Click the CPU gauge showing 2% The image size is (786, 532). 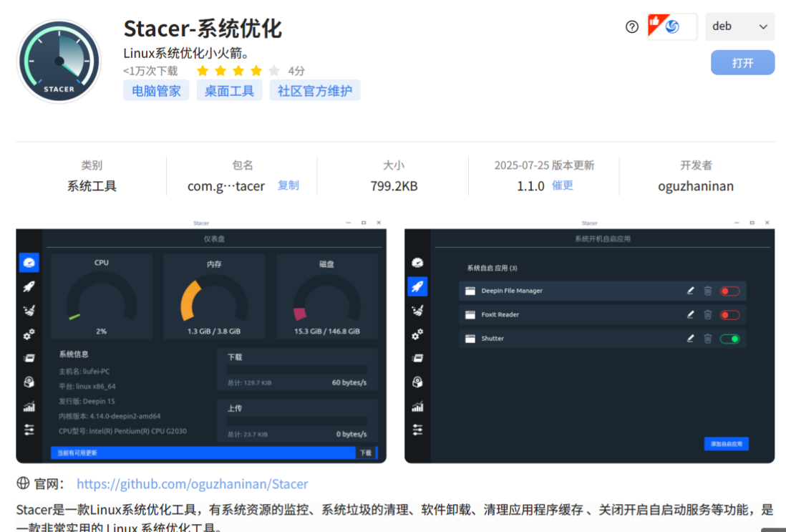(x=101, y=297)
